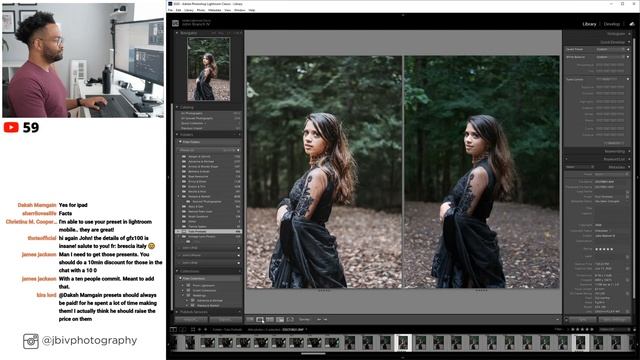Open the Window menu
640x360 pixels.
[x=240, y=10]
